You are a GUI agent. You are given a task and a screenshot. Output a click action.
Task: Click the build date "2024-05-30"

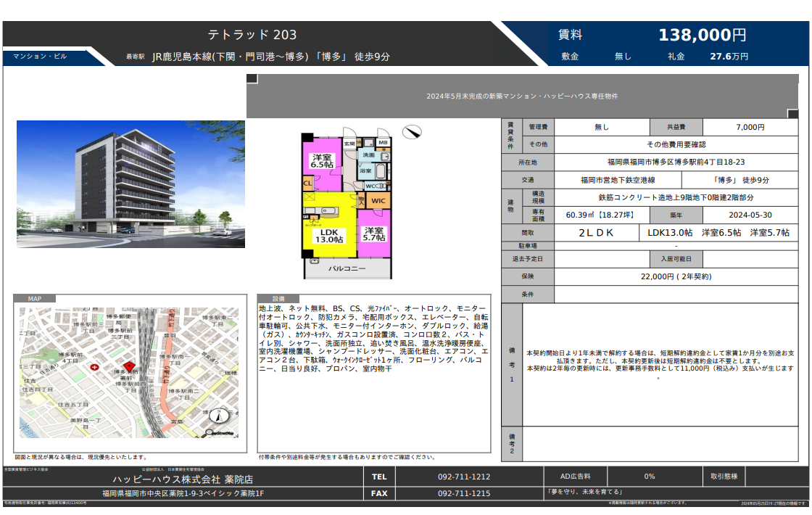[750, 215]
